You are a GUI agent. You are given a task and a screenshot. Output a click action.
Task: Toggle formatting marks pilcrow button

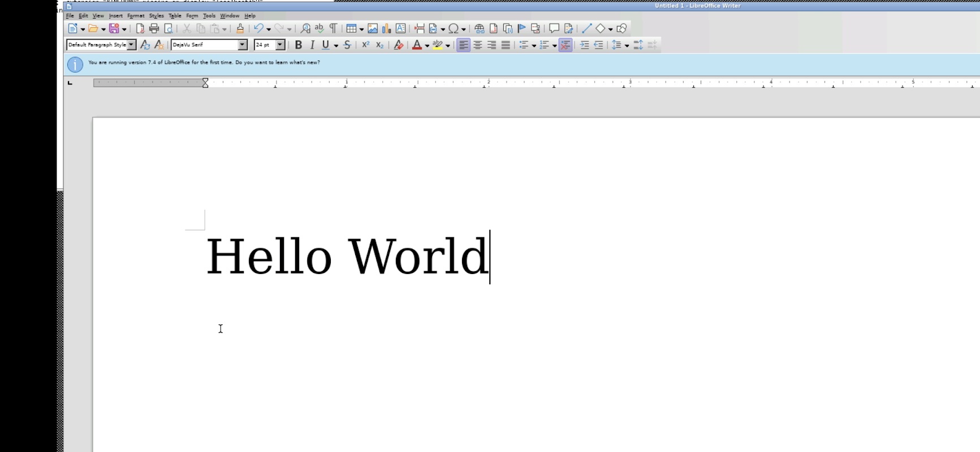[x=333, y=29]
